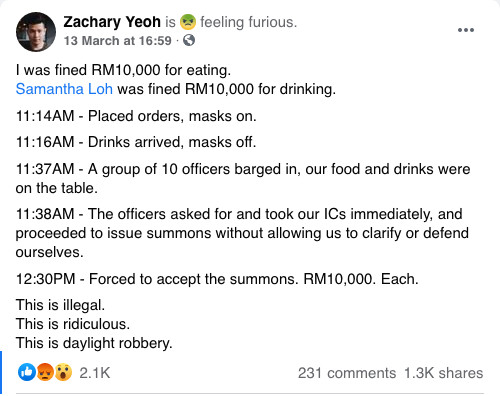Show the 2.1K reactions list

pyautogui.click(x=95, y=373)
